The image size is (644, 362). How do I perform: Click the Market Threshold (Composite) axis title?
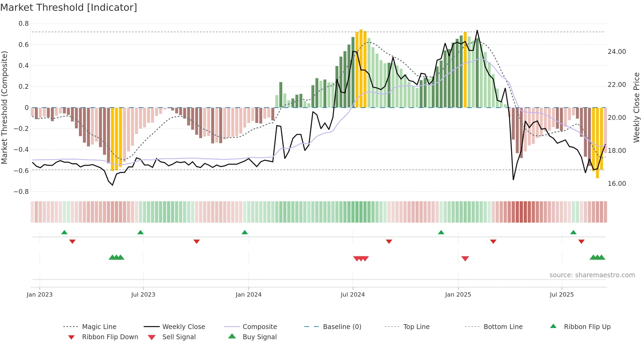(4, 108)
